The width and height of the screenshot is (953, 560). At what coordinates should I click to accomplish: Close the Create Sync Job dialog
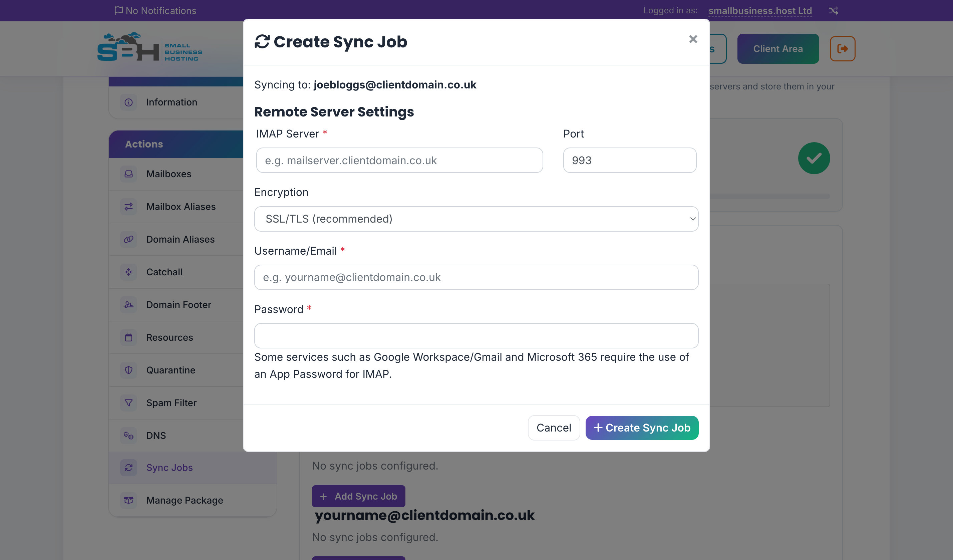693,39
